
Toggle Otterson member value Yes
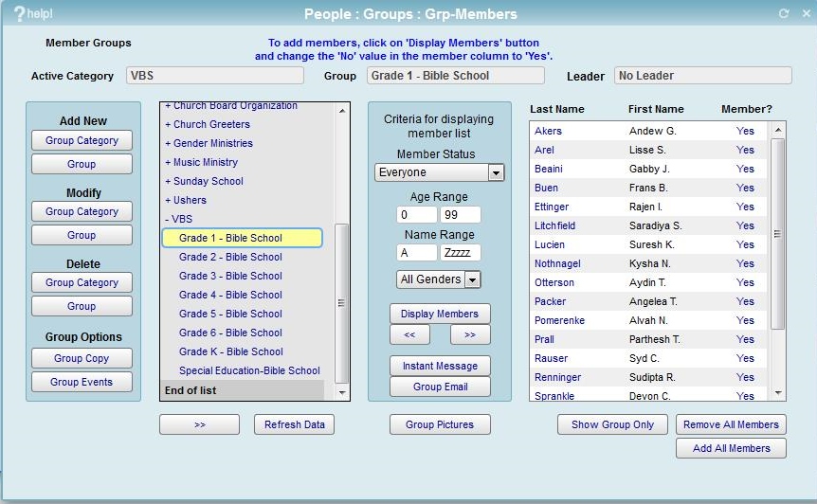[x=745, y=282]
